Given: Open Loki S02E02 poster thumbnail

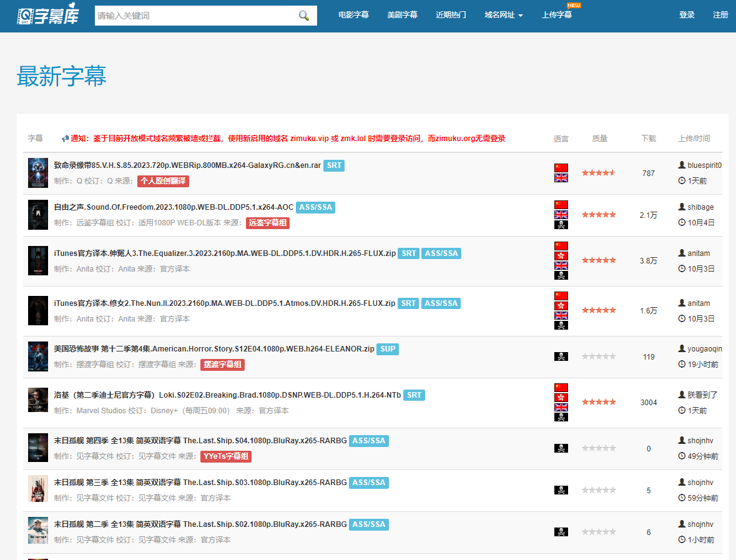Looking at the screenshot, I should pos(38,400).
